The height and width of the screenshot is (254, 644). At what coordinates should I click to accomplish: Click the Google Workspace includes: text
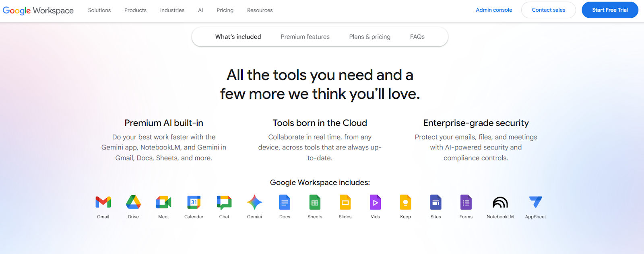coord(320,182)
